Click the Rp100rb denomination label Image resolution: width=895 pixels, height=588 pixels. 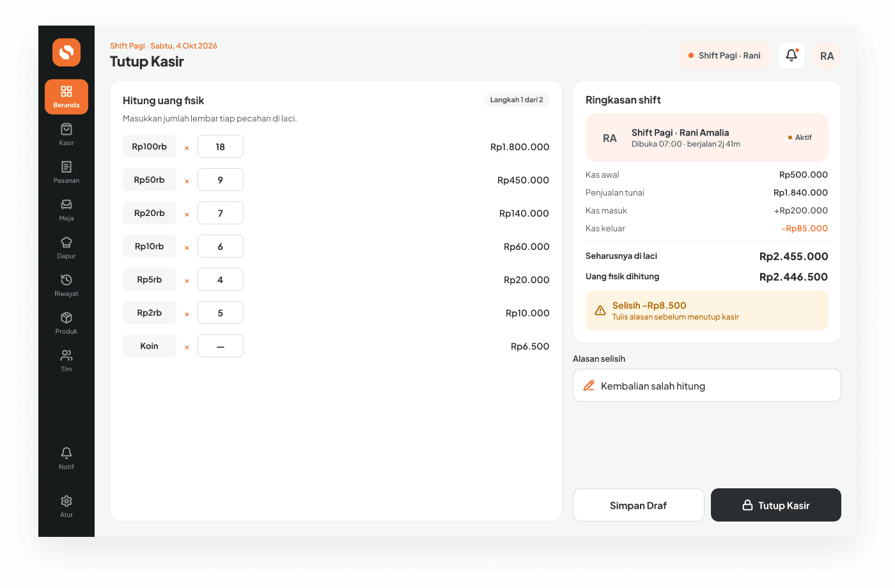pyautogui.click(x=150, y=146)
